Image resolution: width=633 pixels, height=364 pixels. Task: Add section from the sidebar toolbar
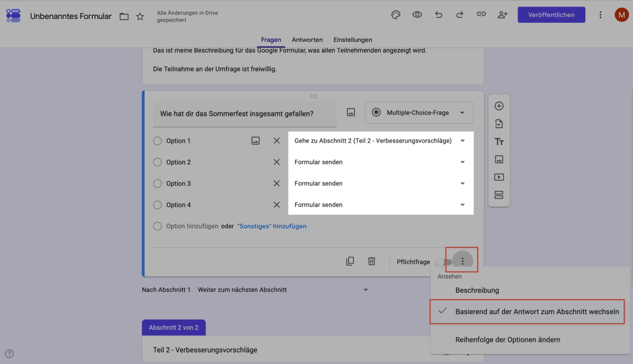pos(499,195)
